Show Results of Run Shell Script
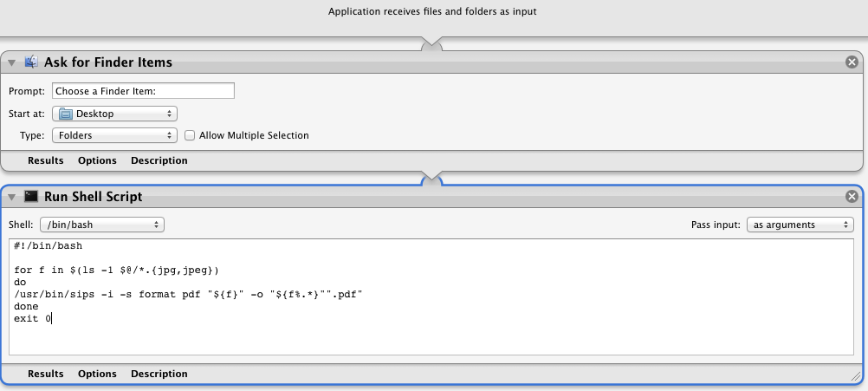868x391 pixels. [x=46, y=375]
